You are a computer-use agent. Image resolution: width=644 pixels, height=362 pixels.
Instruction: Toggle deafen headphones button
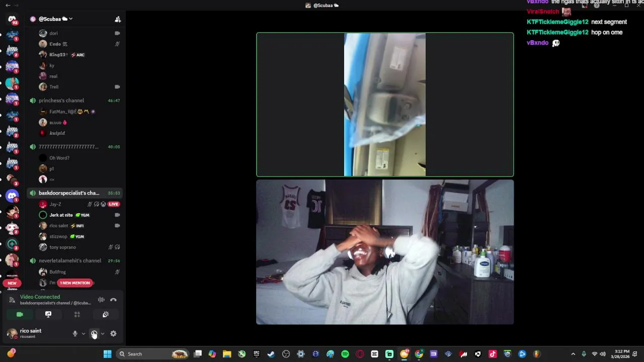[94, 333]
